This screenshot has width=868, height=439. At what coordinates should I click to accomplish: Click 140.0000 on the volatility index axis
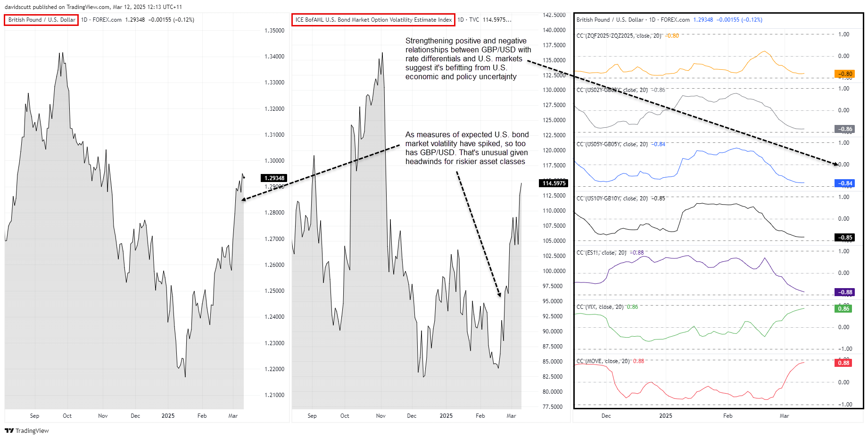pos(554,30)
